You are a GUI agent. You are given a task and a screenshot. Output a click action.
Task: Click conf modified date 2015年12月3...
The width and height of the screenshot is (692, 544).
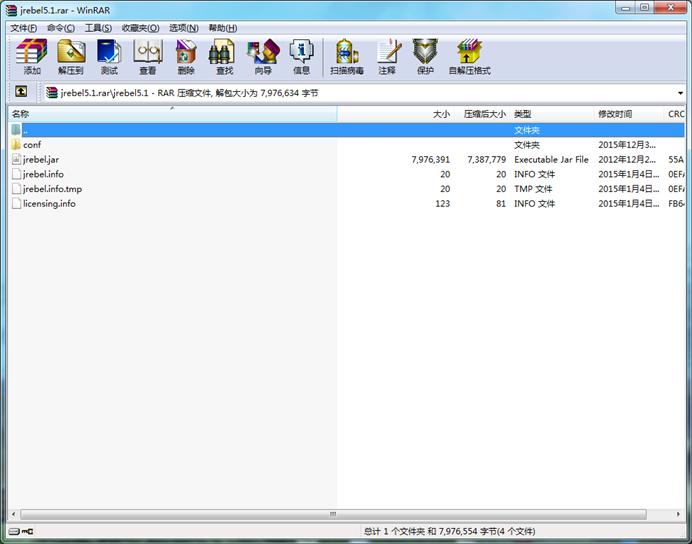[x=627, y=145]
